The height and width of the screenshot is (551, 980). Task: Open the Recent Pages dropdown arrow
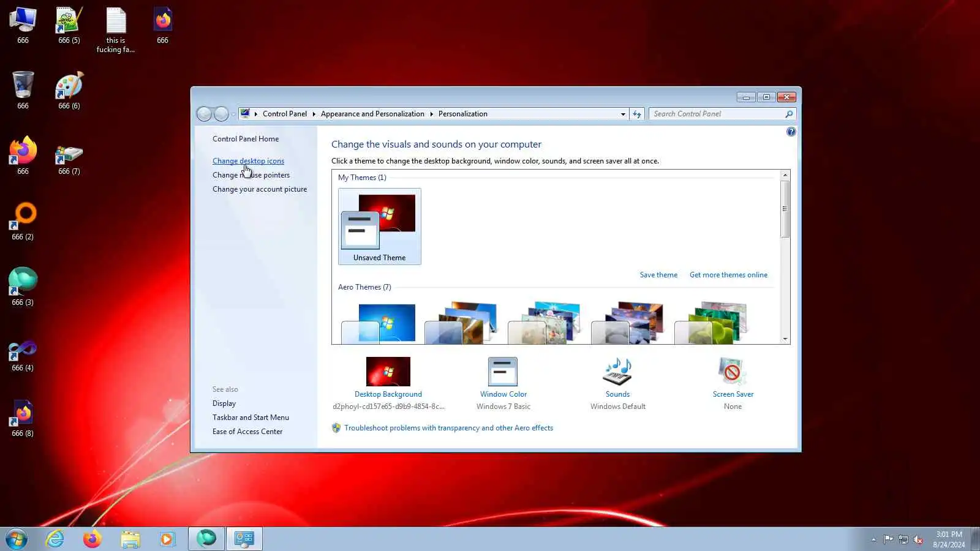pyautogui.click(x=233, y=114)
